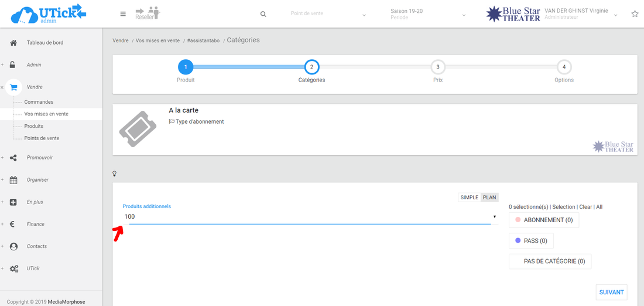The width and height of the screenshot is (644, 306).
Task: Switch to PLAN view mode
Action: click(x=489, y=198)
